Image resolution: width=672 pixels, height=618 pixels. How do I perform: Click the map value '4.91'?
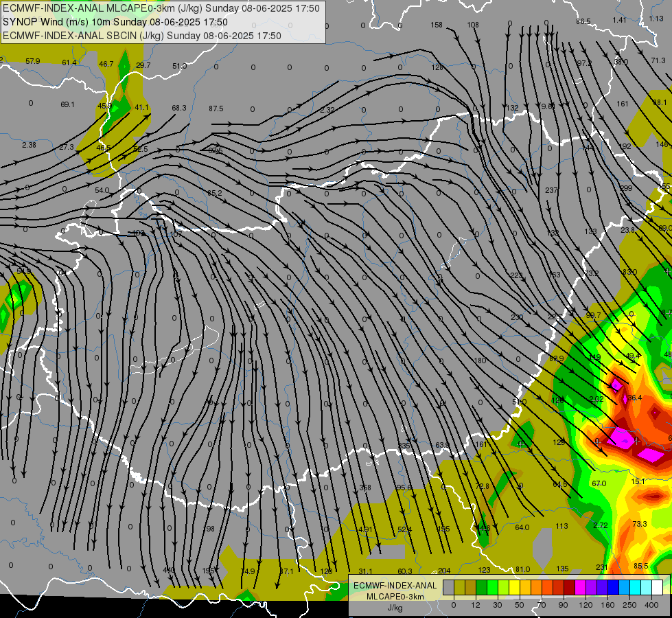tap(365, 529)
